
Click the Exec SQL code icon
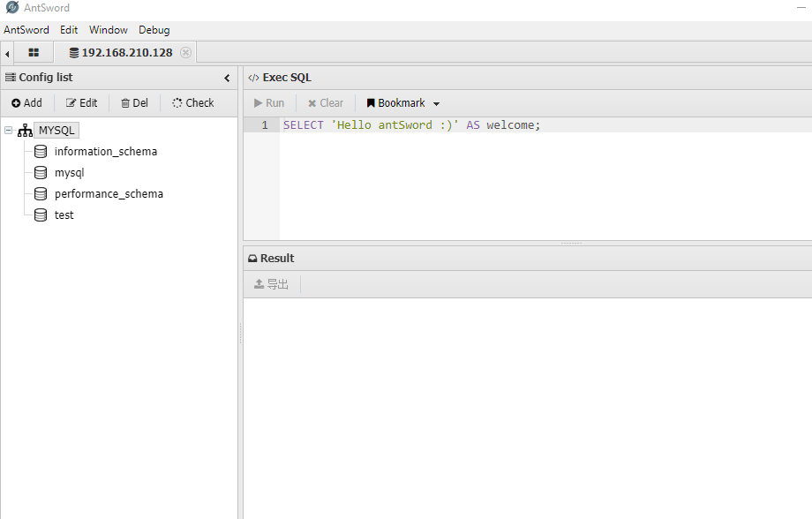(253, 78)
